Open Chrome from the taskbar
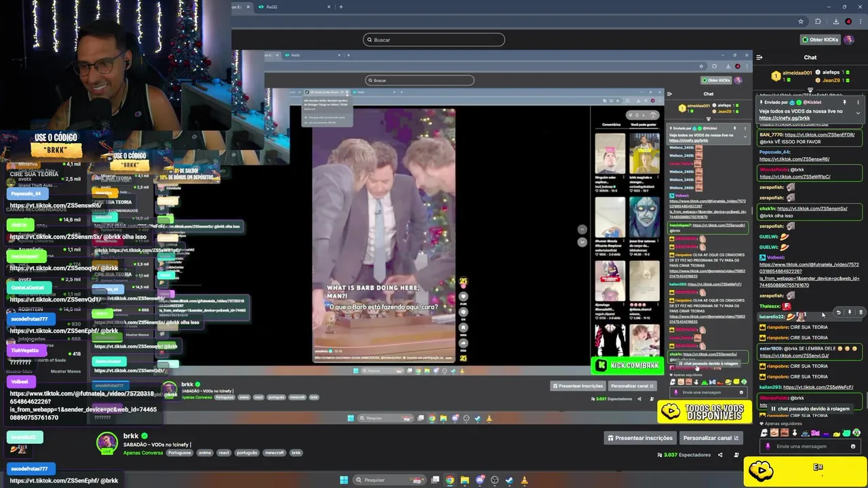Image resolution: width=868 pixels, height=488 pixels. 450,480
